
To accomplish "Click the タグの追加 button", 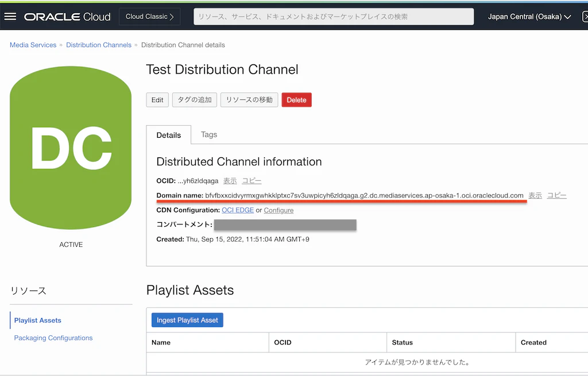I will 195,100.
